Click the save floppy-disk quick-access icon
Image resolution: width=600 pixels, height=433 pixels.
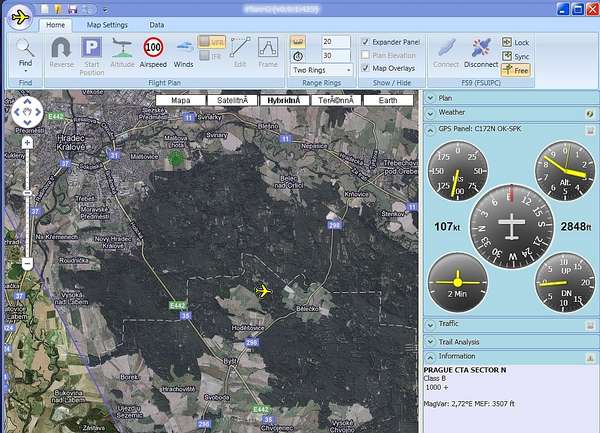[72, 9]
